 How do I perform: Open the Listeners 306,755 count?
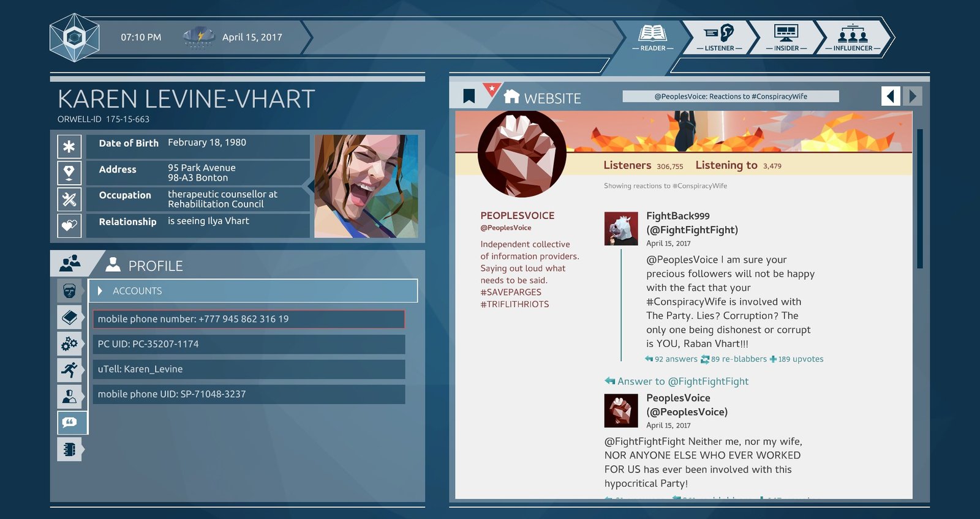point(643,165)
